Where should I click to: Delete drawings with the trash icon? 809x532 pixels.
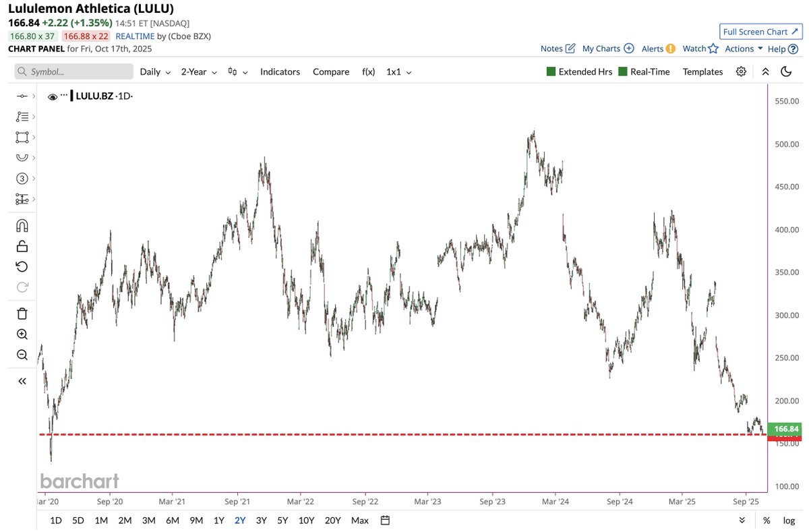click(x=22, y=313)
